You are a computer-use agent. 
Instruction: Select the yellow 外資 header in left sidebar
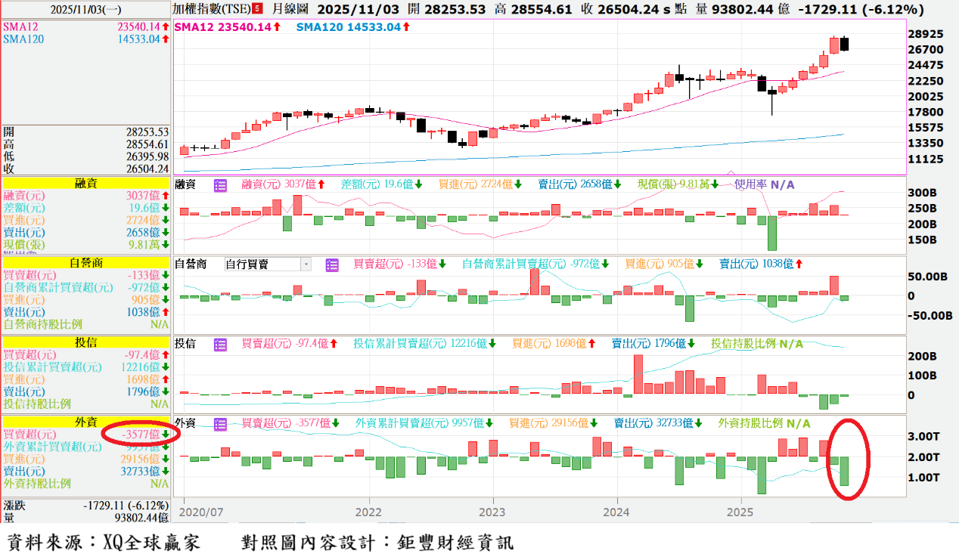85,422
